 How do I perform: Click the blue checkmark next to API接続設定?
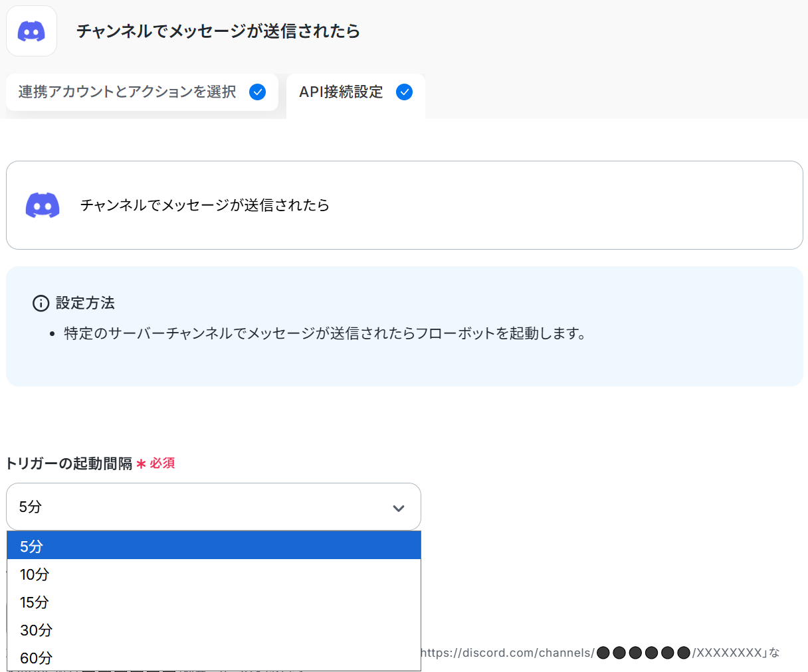[x=404, y=92]
